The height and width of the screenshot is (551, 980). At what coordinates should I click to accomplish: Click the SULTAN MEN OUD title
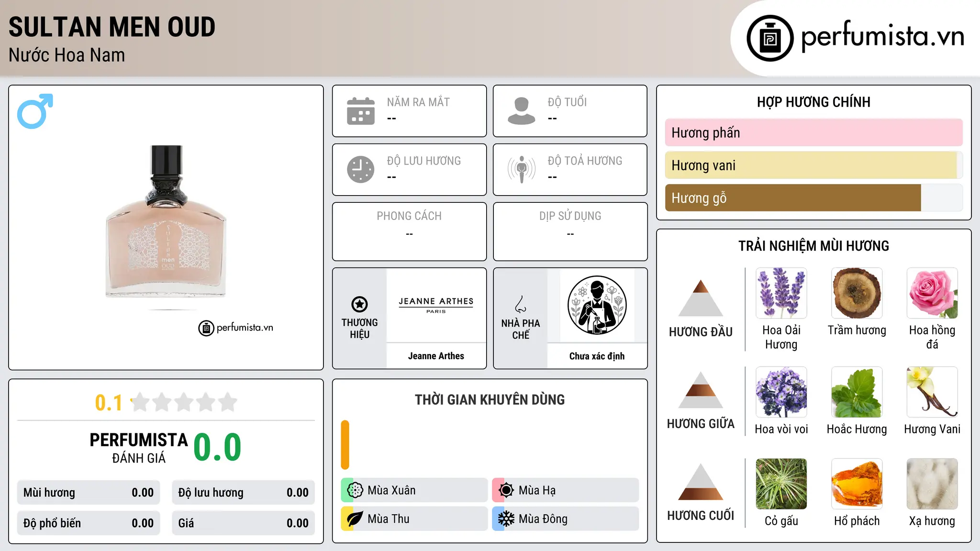pos(112,27)
